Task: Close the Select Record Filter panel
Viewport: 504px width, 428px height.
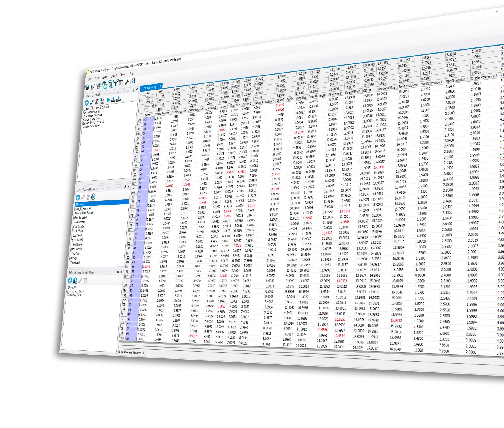Action: (128, 187)
